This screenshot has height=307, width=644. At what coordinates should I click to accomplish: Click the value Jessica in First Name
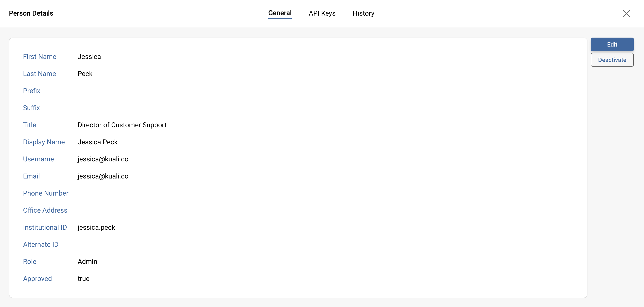coord(89,57)
